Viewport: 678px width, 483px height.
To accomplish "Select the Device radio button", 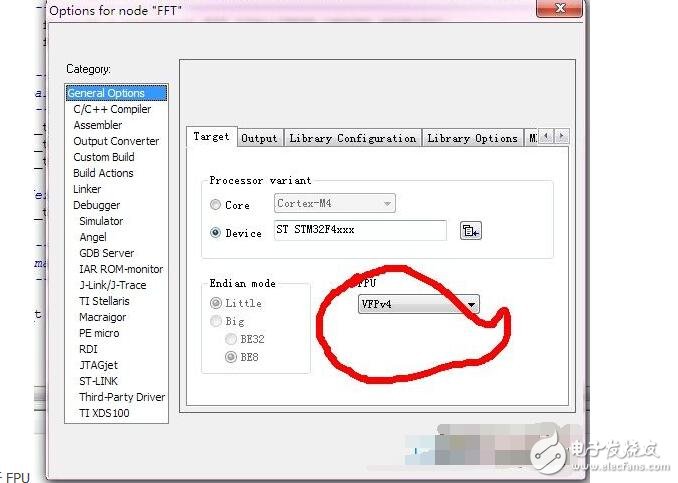I will 216,233.
